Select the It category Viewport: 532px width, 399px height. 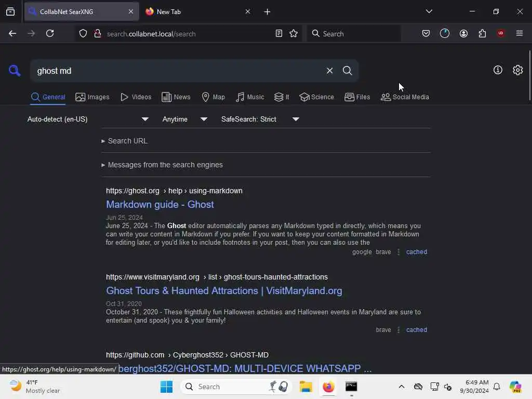[x=281, y=97]
